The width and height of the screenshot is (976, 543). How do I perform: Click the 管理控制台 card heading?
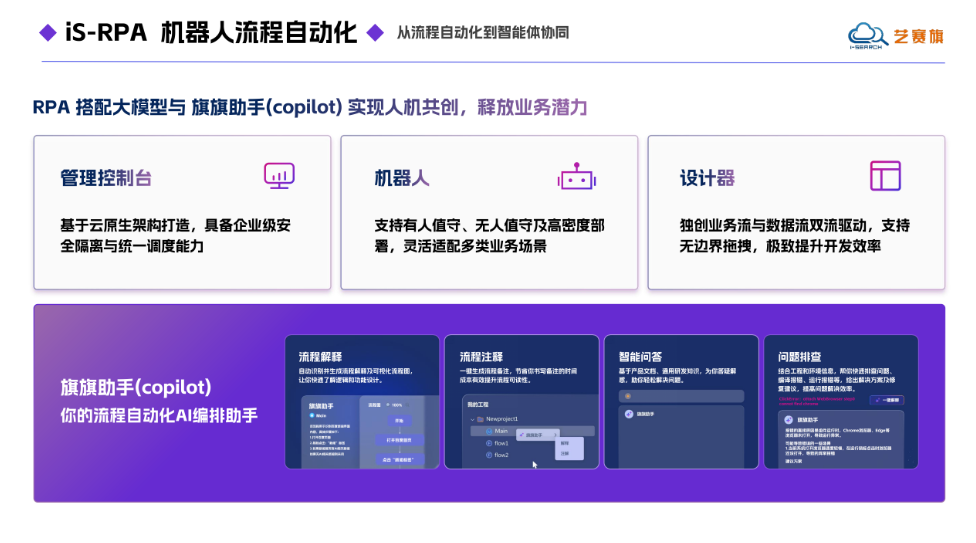(x=106, y=178)
